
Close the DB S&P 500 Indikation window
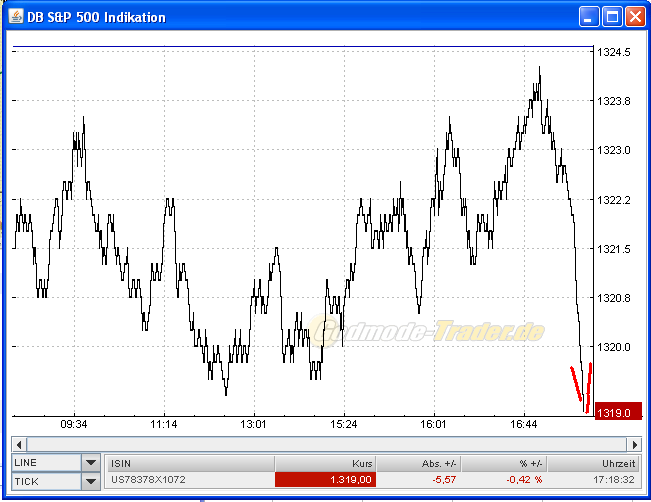coord(635,17)
